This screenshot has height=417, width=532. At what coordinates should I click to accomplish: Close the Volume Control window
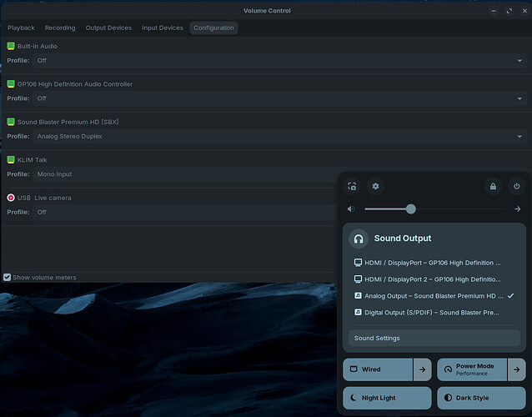click(x=524, y=11)
